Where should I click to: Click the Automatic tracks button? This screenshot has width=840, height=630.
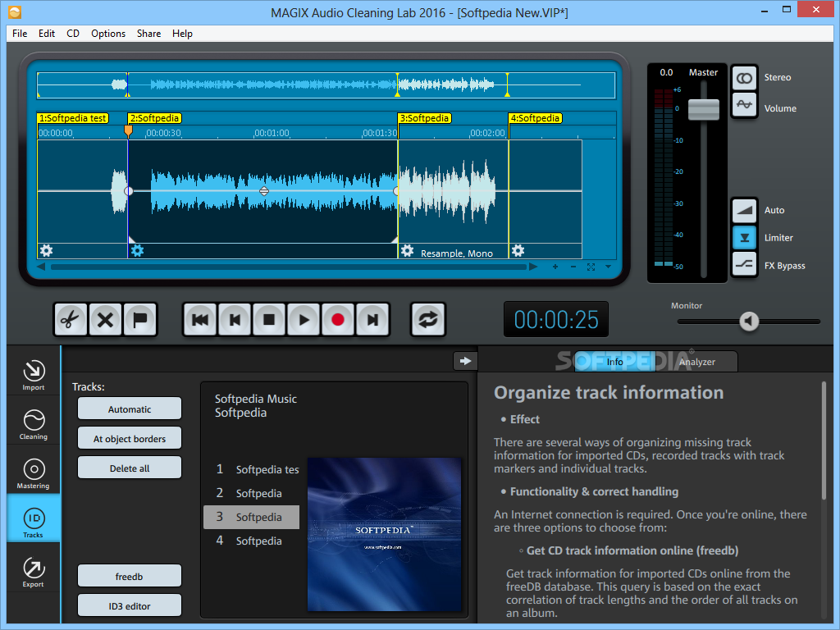(130, 409)
